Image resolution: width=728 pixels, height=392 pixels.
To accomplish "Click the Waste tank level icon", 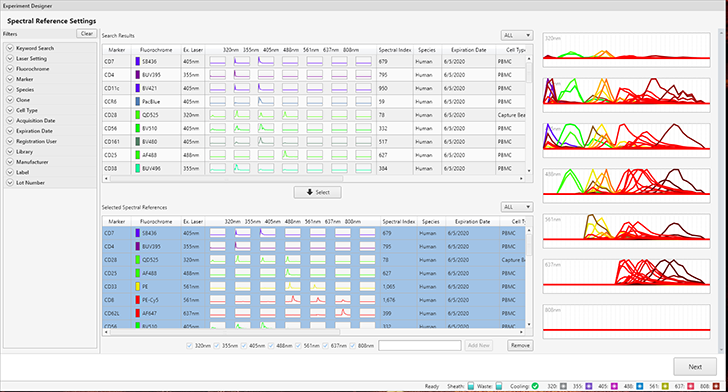I will point(499,386).
